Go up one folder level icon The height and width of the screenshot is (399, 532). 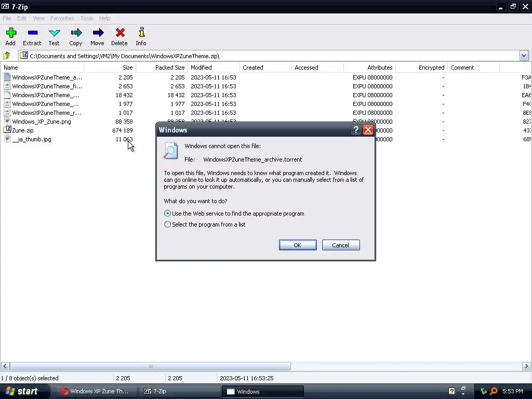[7, 55]
